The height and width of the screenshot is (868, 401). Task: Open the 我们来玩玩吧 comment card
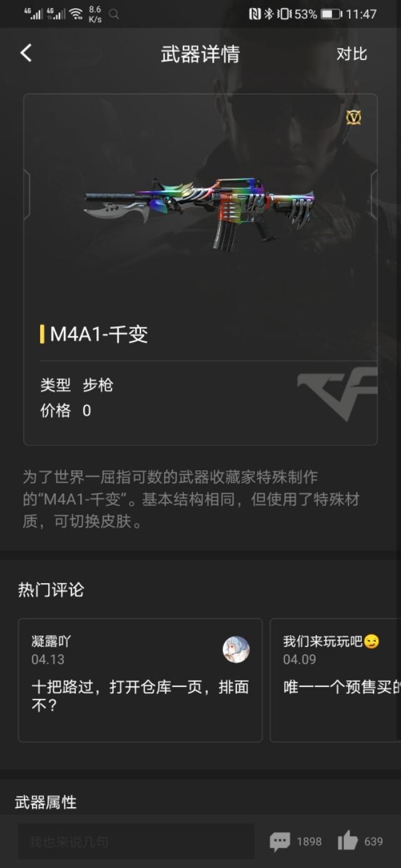pos(335,680)
